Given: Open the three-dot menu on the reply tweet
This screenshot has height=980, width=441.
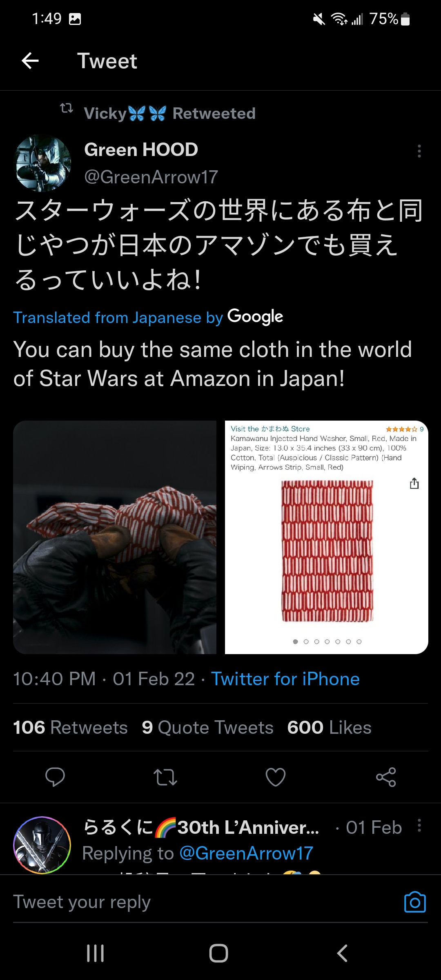Looking at the screenshot, I should pyautogui.click(x=419, y=825).
